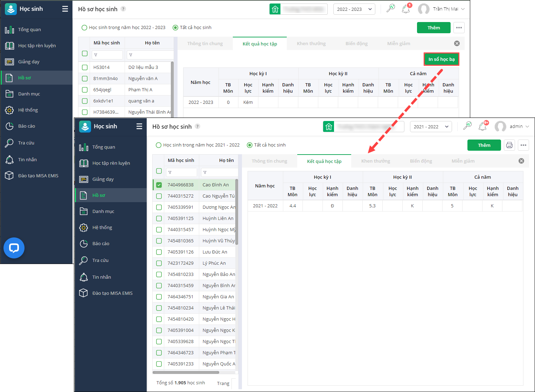The height and width of the screenshot is (392, 535).
Task: Untick the checked box for Cao Đình An
Action: point(159,185)
